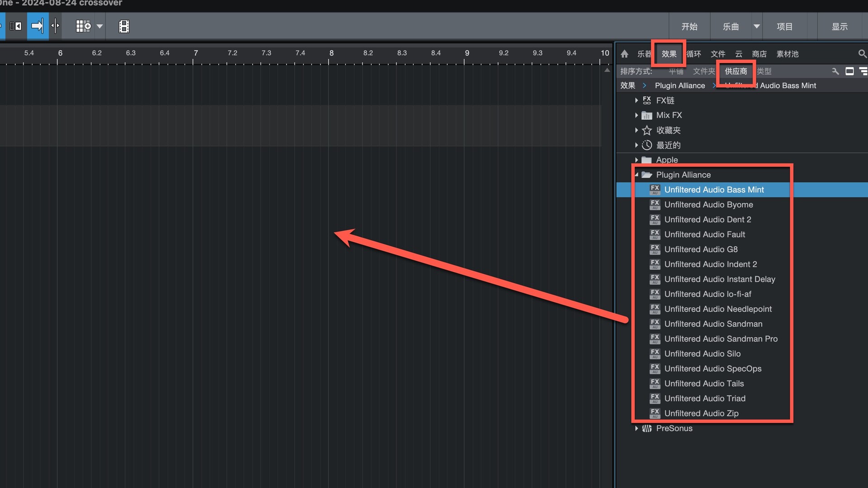Click the PreSonus logo icon
868x488 pixels.
click(x=647, y=428)
